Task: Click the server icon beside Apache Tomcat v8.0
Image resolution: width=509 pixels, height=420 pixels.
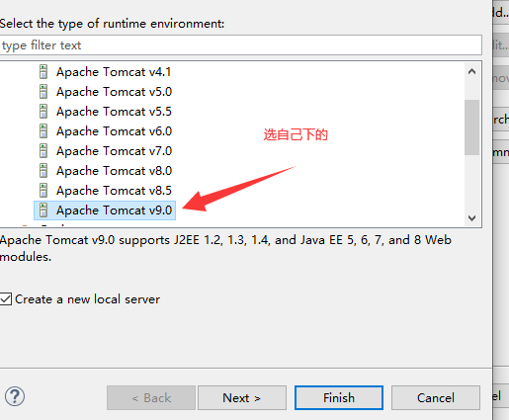Action: point(43,171)
